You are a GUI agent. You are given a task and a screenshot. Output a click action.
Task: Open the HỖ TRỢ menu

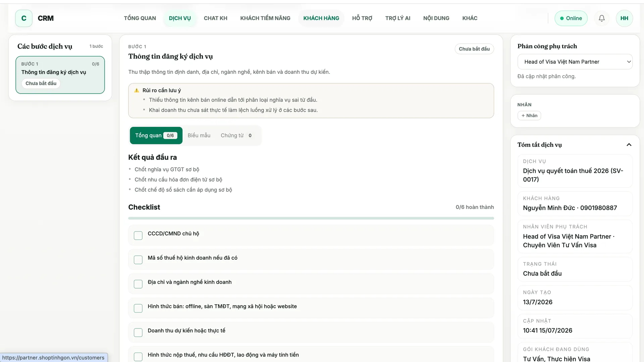point(362,18)
